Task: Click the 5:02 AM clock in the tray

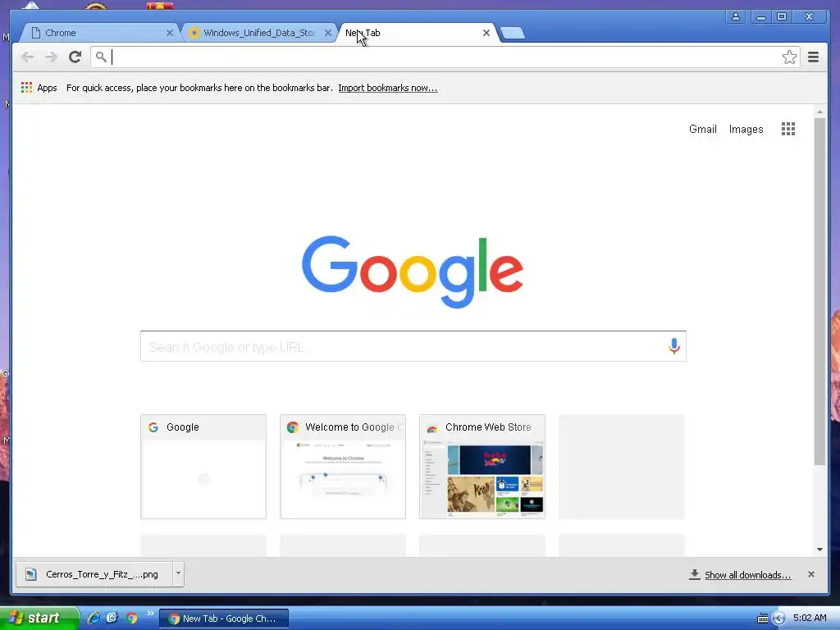Action: pyautogui.click(x=810, y=619)
